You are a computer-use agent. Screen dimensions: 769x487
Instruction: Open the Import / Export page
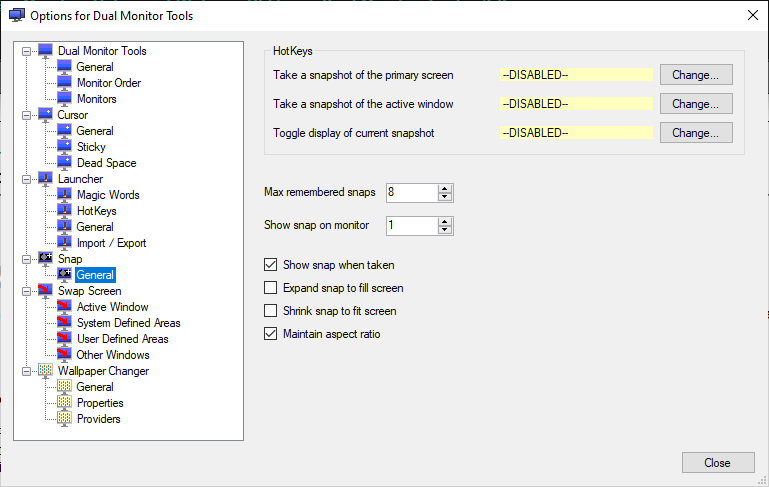(x=111, y=243)
